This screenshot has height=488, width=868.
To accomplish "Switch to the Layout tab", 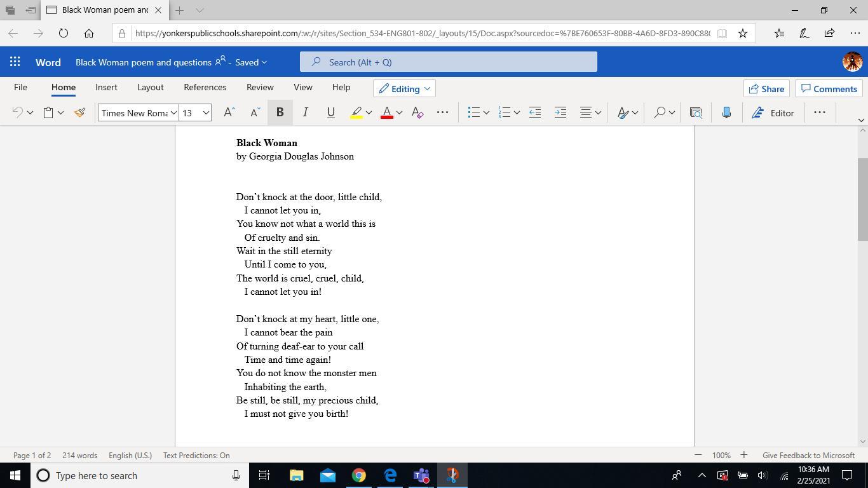I will pyautogui.click(x=151, y=88).
